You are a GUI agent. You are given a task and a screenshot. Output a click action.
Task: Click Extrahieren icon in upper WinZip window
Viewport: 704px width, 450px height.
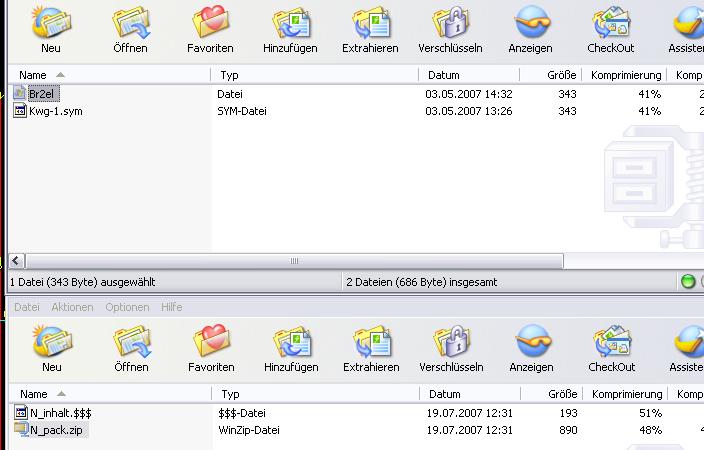pos(370,22)
